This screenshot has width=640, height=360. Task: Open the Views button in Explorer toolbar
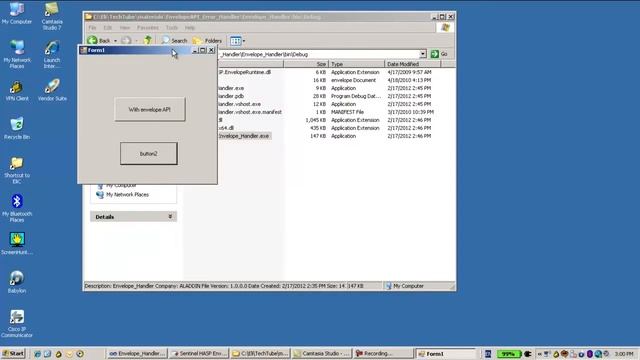pos(236,41)
